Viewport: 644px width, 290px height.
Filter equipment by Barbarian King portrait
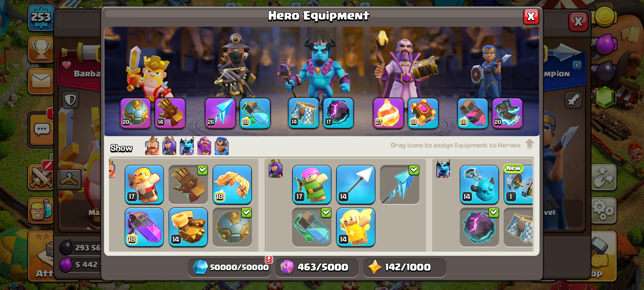click(152, 146)
